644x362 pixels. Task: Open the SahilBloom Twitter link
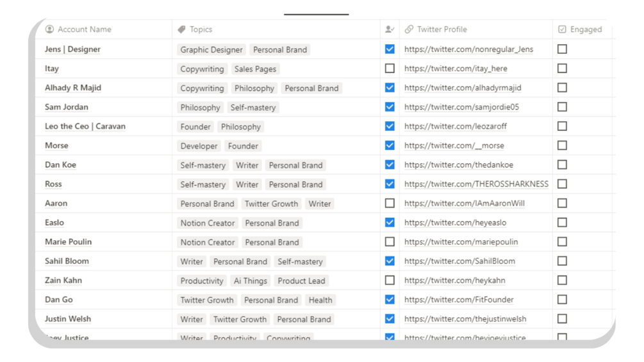coord(459,261)
